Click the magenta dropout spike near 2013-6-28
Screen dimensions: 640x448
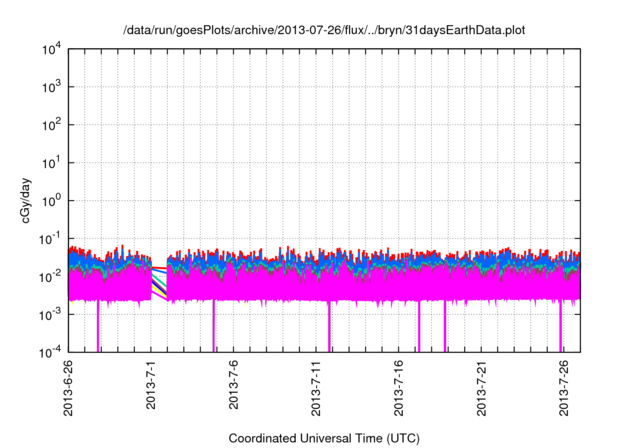[98, 326]
